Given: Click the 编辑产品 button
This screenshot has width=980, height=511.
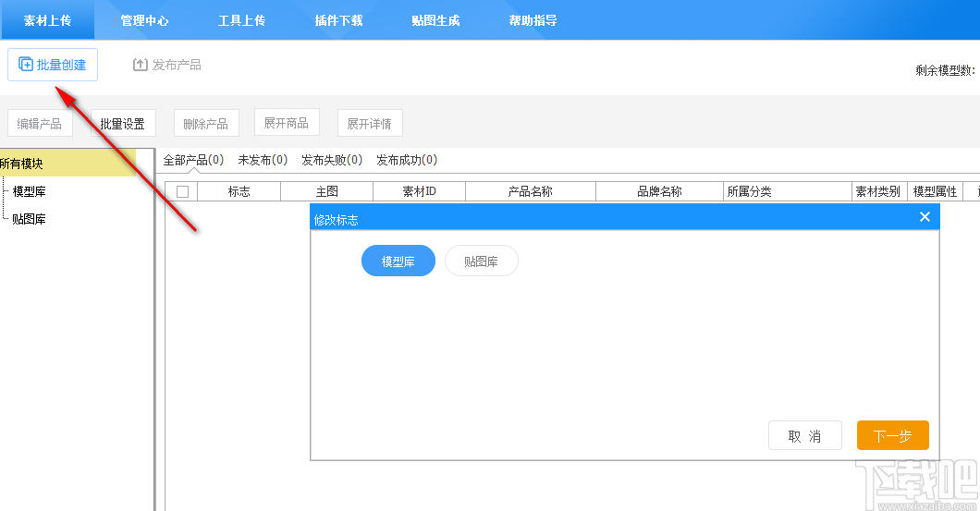Looking at the screenshot, I should click(40, 123).
